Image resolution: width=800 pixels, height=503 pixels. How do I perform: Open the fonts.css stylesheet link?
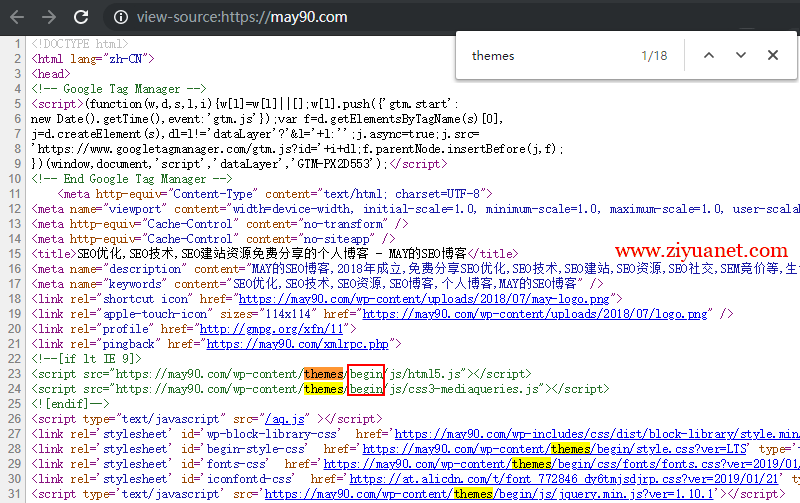click(x=561, y=464)
